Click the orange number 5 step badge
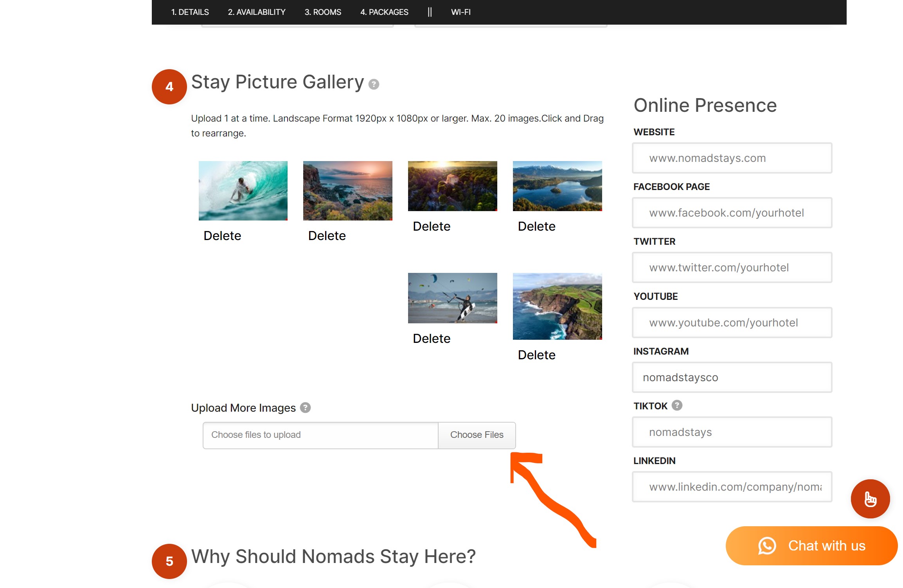 pyautogui.click(x=169, y=561)
